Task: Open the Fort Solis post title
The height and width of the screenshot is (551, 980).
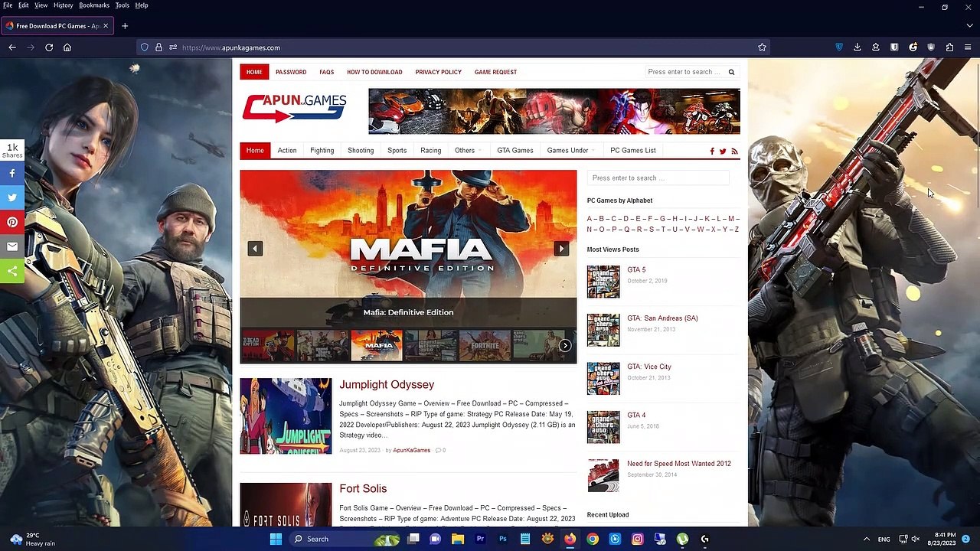Action: point(363,489)
